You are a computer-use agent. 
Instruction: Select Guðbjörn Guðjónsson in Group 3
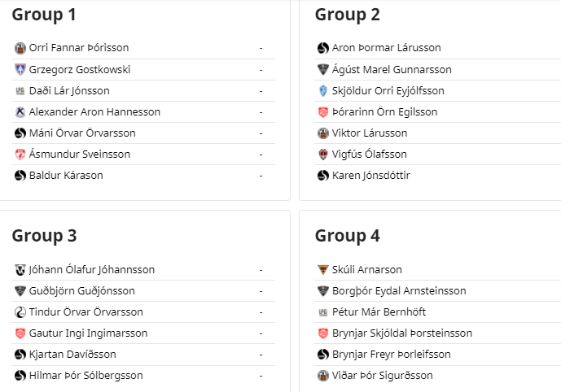click(x=82, y=291)
